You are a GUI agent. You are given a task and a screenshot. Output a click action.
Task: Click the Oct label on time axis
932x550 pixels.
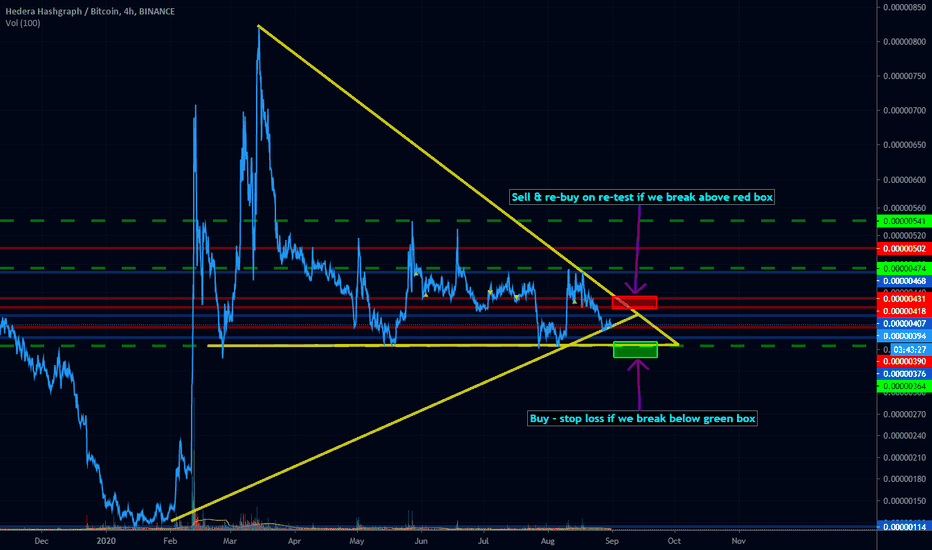674,541
